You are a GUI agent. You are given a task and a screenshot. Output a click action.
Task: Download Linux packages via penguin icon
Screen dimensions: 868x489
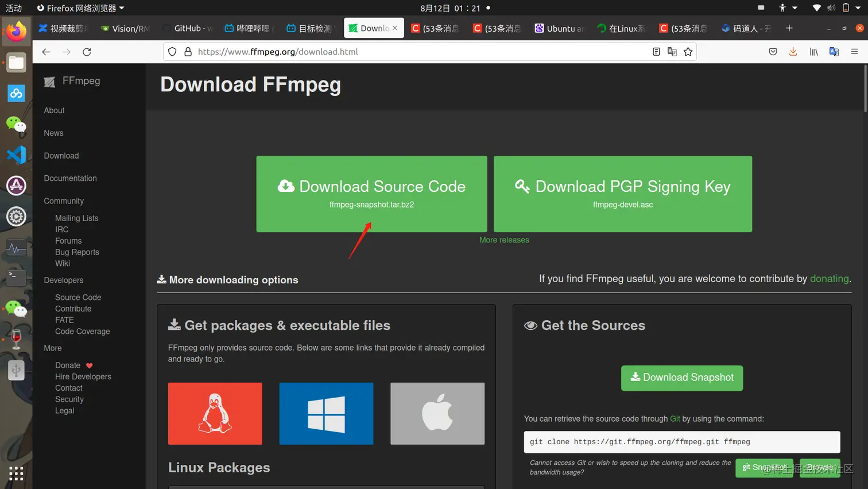tap(215, 414)
